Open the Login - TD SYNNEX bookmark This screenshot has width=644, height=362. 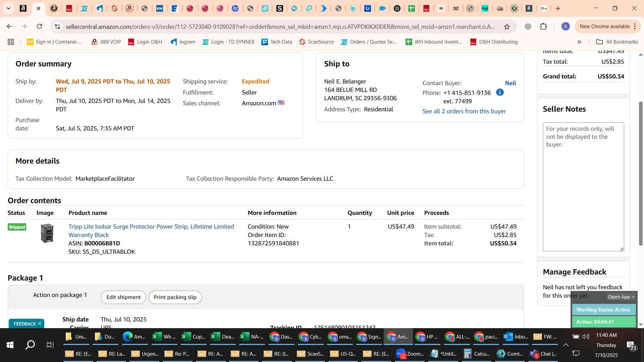pyautogui.click(x=228, y=42)
